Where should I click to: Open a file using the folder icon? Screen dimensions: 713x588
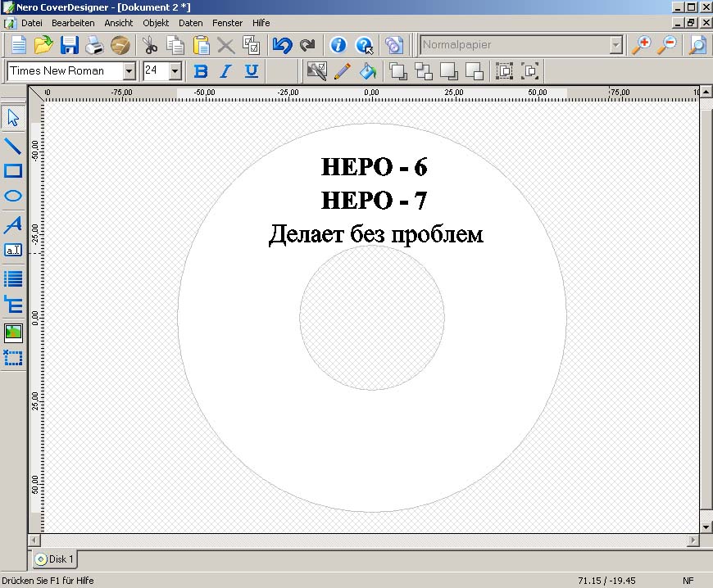[x=43, y=45]
